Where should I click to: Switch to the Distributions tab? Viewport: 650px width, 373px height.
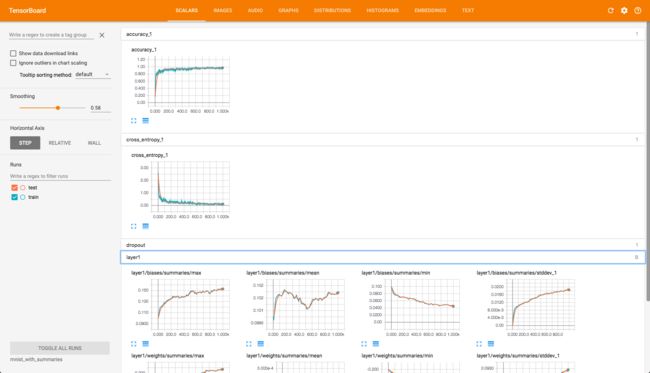(332, 10)
